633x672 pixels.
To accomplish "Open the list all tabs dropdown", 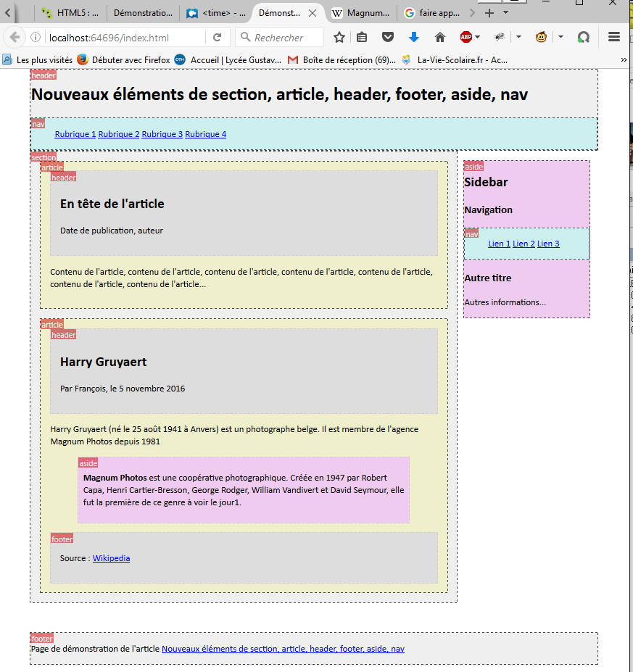I will point(505,13).
